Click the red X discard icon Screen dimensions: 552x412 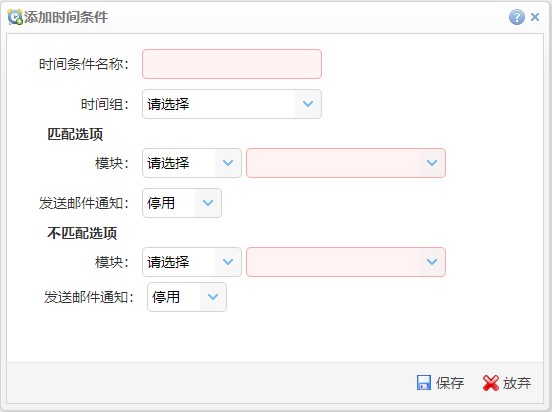tap(491, 383)
